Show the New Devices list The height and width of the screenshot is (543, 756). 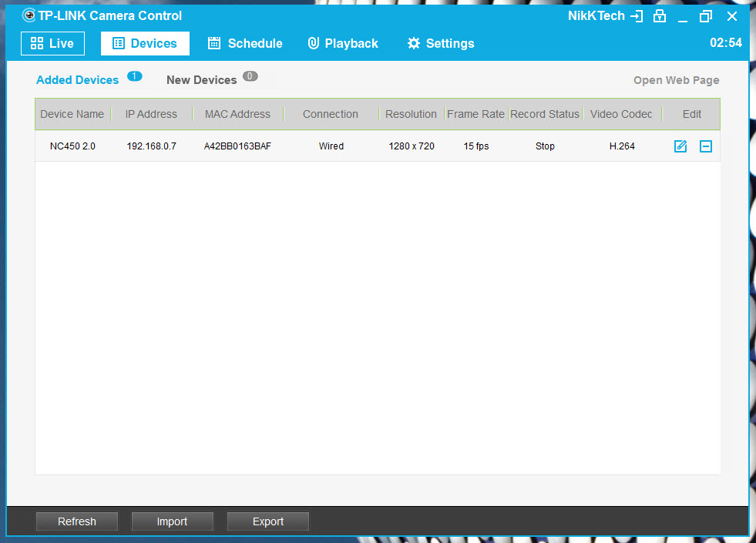tap(202, 80)
